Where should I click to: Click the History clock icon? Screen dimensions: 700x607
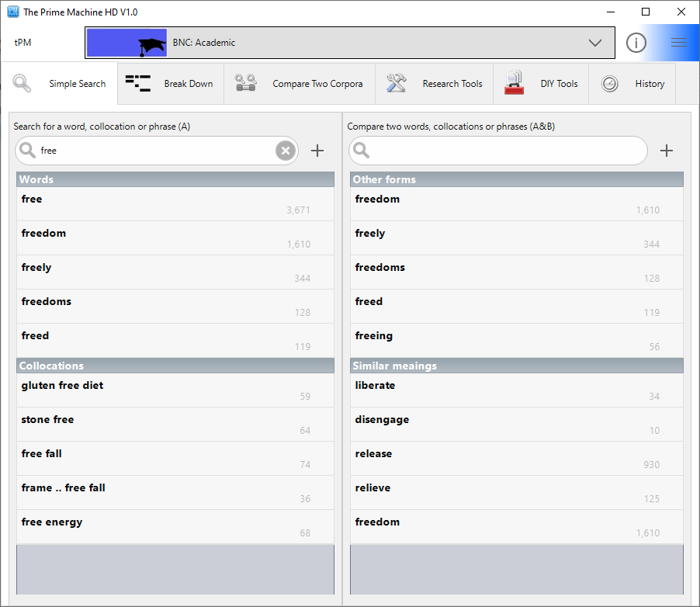click(x=609, y=84)
